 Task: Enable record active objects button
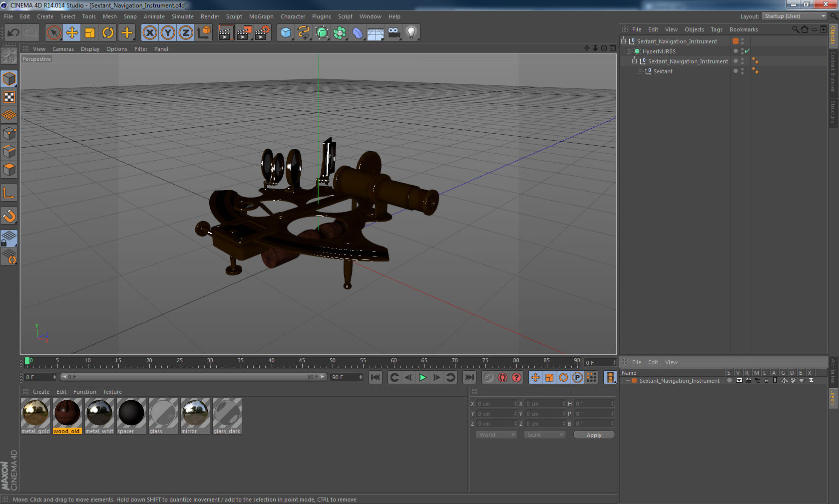click(488, 377)
